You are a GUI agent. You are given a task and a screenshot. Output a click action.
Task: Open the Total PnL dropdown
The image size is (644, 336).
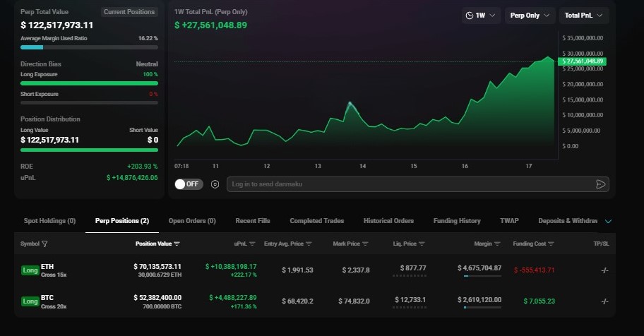[x=583, y=16]
